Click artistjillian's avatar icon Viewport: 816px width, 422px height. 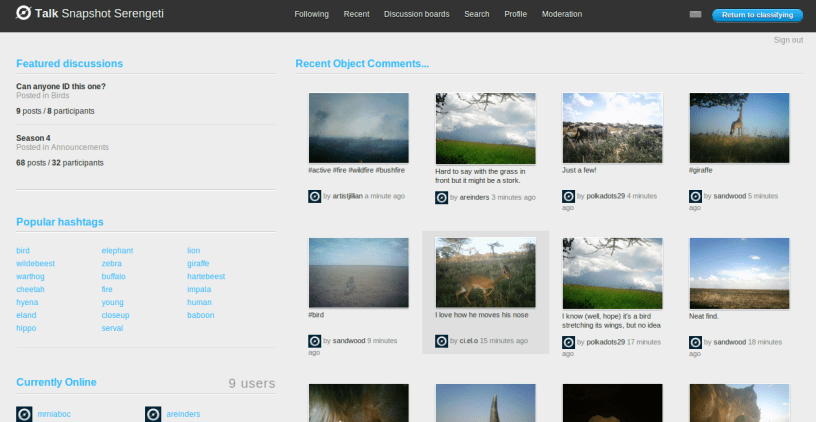[x=315, y=197]
